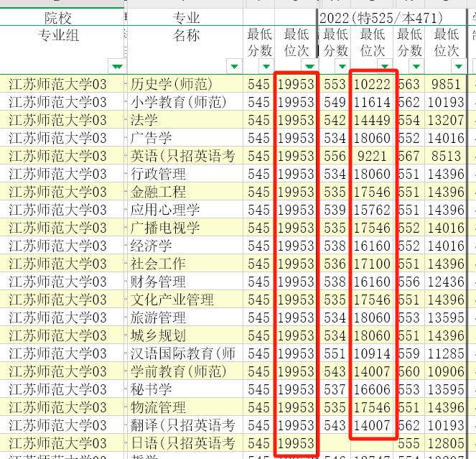Select the 金融工程 major cell

(x=185, y=192)
